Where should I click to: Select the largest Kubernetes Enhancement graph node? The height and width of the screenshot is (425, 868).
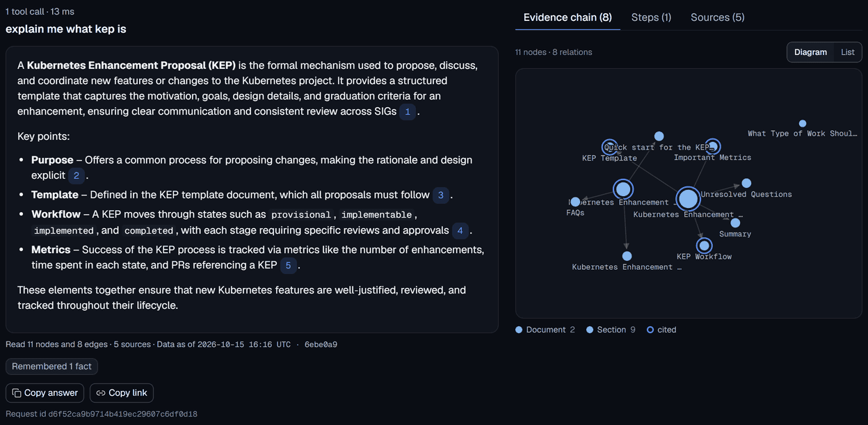[x=689, y=199]
